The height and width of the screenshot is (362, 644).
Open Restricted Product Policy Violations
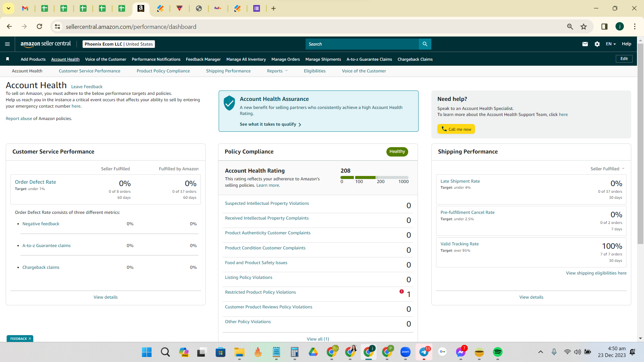click(x=261, y=292)
